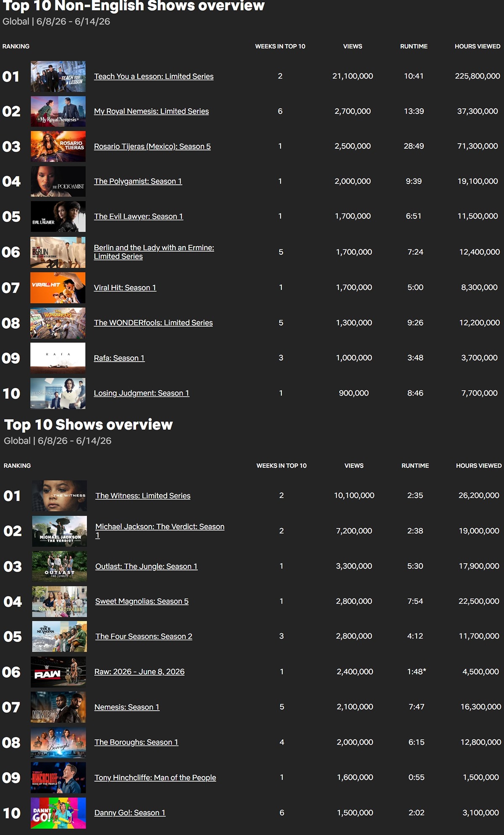This screenshot has height=835, width=504.
Task: Open The Witness: Limited Series link
Action: point(143,496)
